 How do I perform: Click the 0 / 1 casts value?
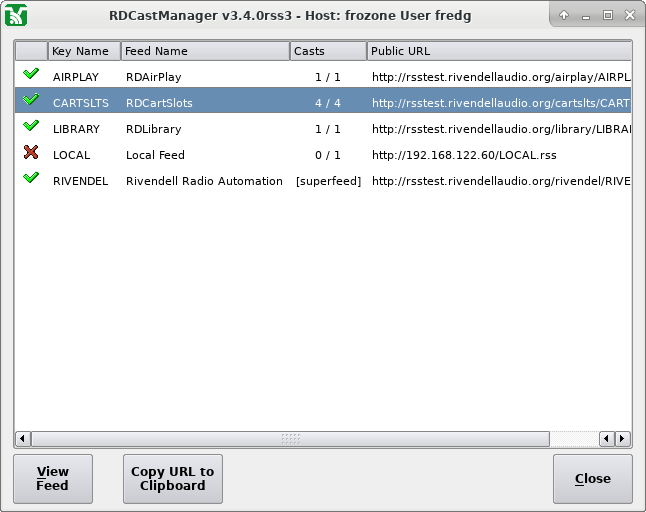328,155
